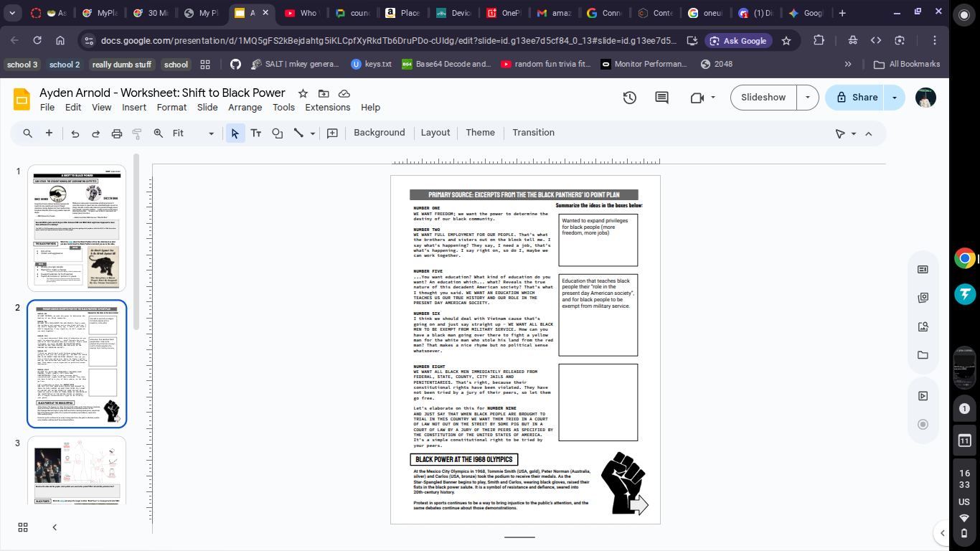
Task: Open the Fit zoom dropdown
Action: [194, 133]
